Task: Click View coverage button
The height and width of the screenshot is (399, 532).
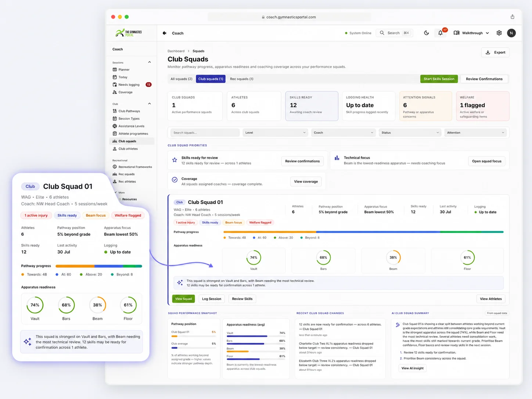Action: coord(306,181)
